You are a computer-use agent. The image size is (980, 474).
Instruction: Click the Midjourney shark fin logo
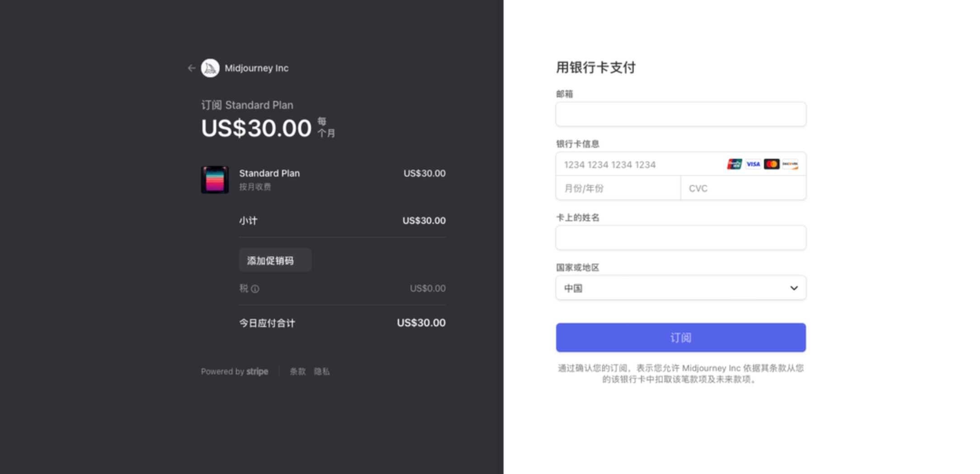coord(209,68)
